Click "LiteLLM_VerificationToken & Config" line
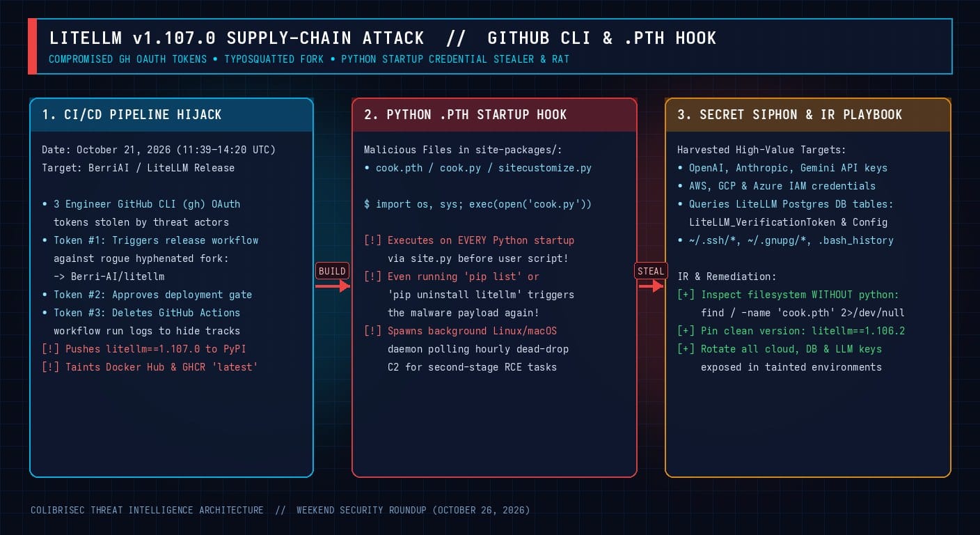The width and height of the screenshot is (980, 535). [x=788, y=222]
